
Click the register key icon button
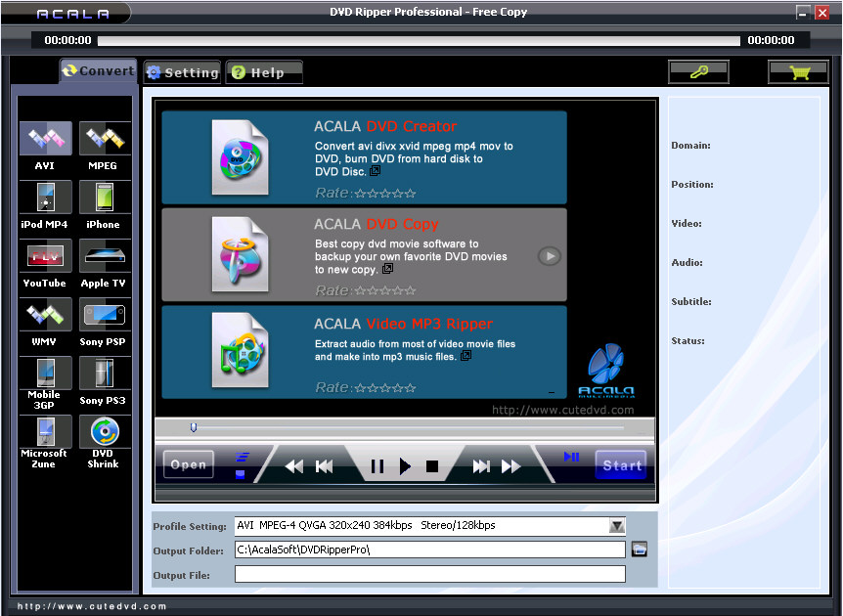pos(698,71)
